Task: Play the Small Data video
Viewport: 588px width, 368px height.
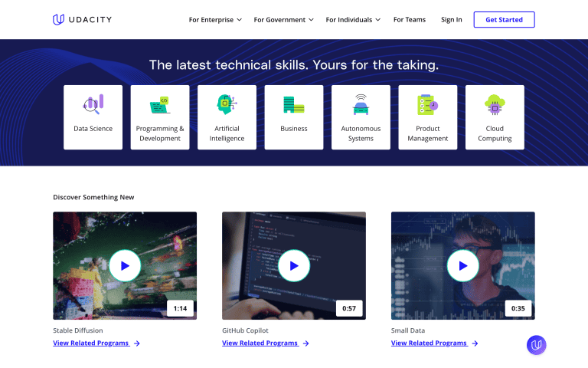Action: pyautogui.click(x=463, y=265)
